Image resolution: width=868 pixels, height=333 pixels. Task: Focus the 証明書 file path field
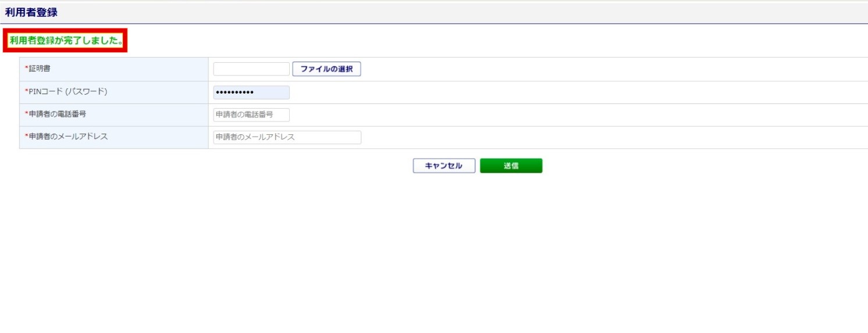pos(251,69)
